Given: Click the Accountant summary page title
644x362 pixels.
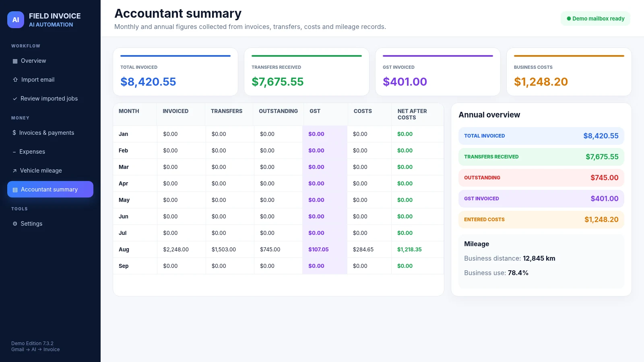Looking at the screenshot, I should (x=178, y=13).
